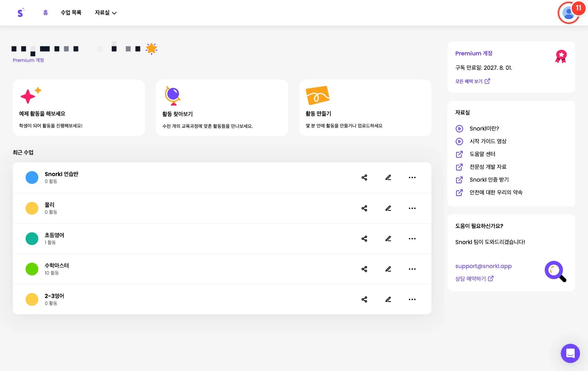Click the orange scribble card icon
This screenshot has height=371, width=588.
[x=318, y=96]
